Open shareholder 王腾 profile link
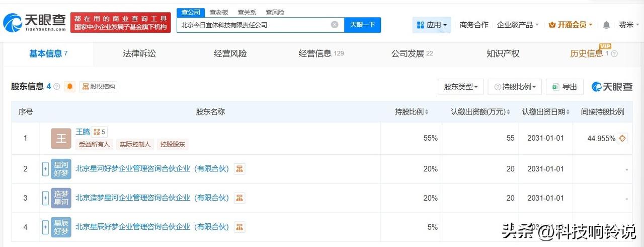Viewport: 644px width, 247px height. tap(83, 132)
